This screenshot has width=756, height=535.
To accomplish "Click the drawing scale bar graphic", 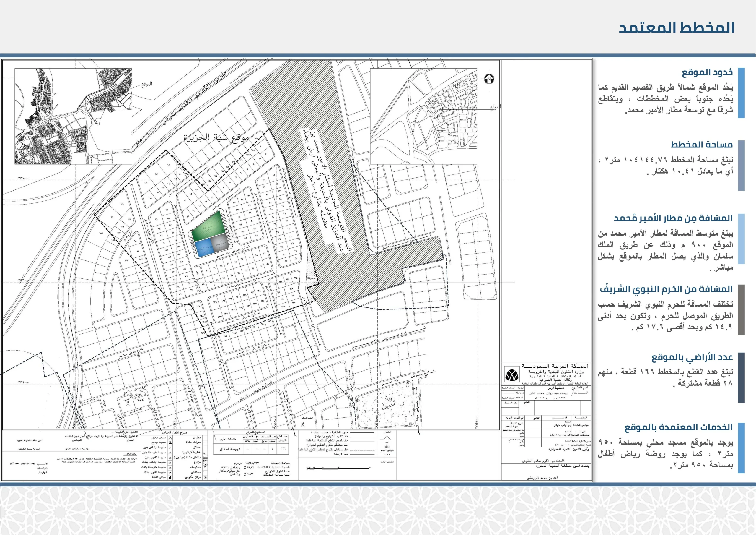I will 339,468.
